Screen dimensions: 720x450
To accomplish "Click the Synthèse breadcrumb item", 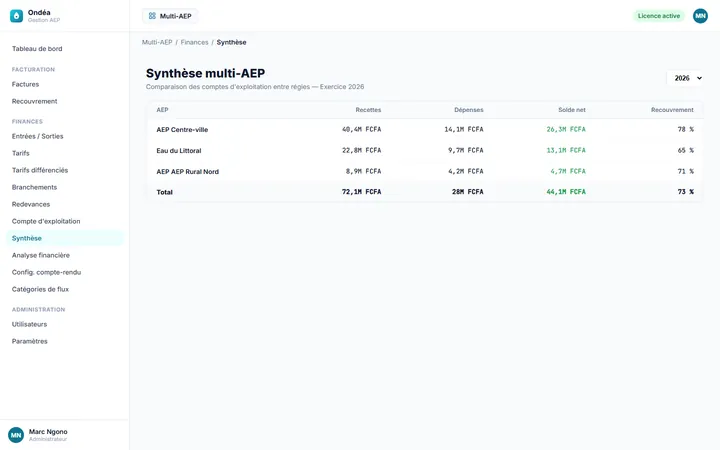I will point(231,42).
